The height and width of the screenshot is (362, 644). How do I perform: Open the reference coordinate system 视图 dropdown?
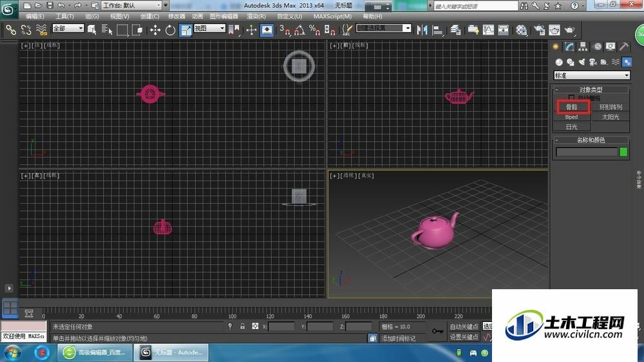(x=209, y=28)
